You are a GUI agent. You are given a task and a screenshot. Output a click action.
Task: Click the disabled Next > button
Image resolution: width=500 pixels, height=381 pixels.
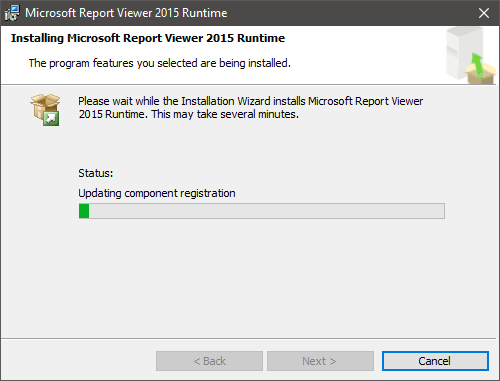[320, 361]
